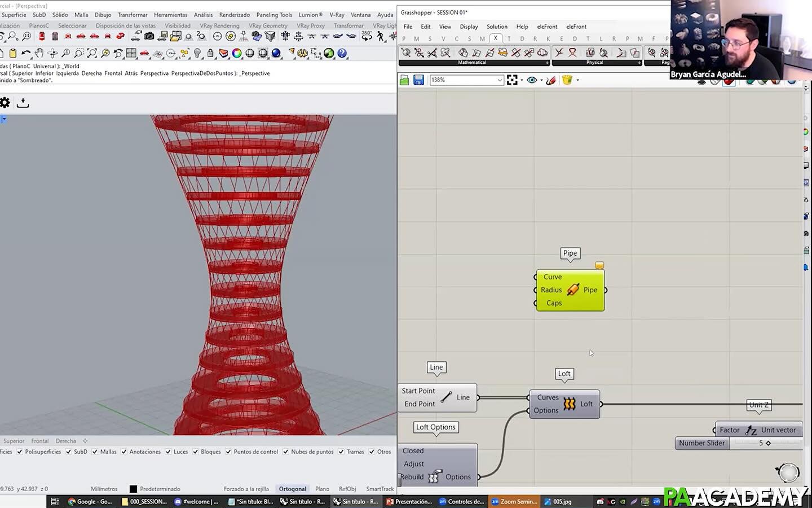Toggle the SubD filter checkbox

[x=68, y=452]
